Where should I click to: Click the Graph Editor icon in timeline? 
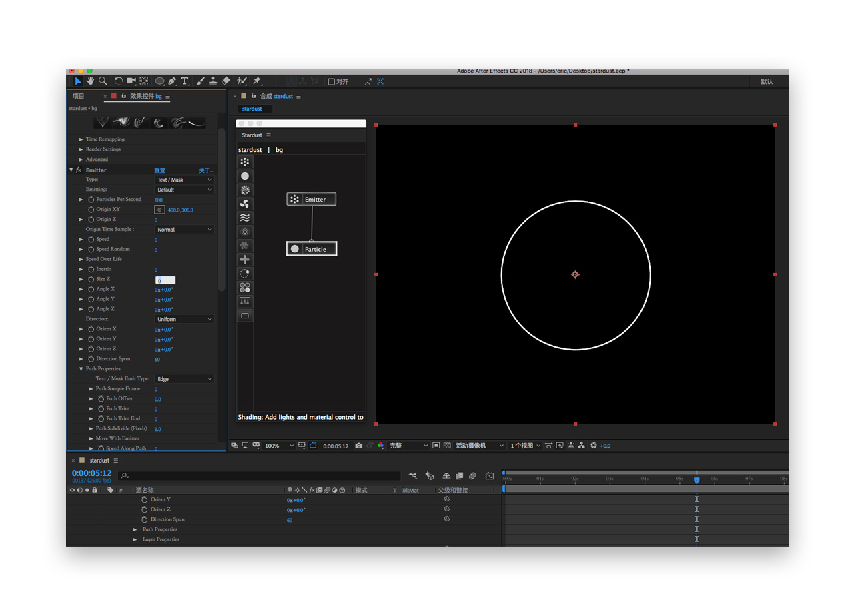[x=490, y=476]
